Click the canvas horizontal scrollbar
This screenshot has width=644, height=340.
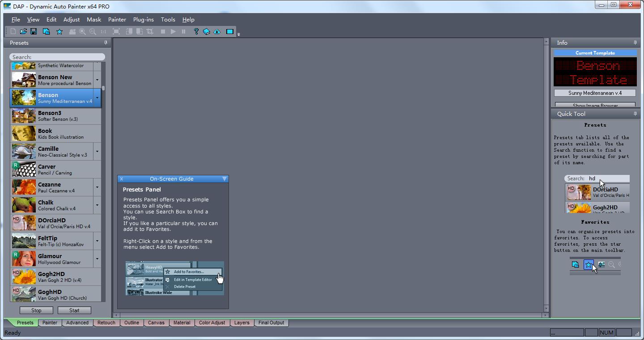coord(330,315)
